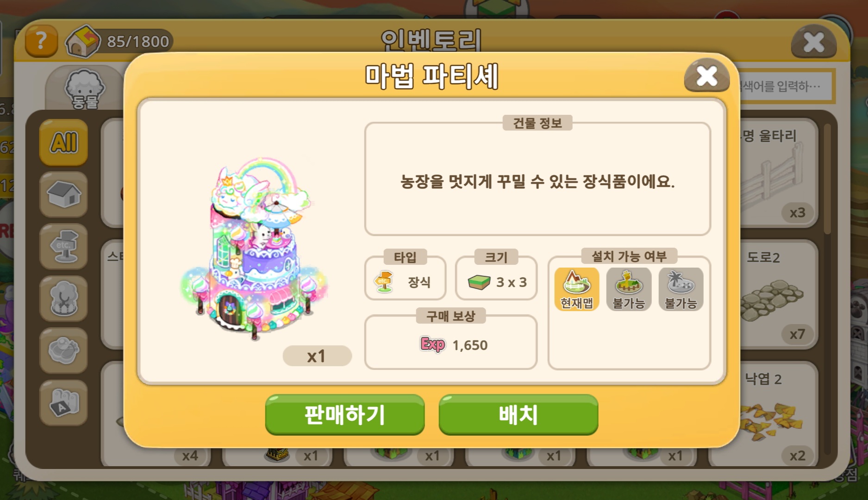This screenshot has height=500, width=868.
Task: Select the second 불가능 farm map option
Action: pos(629,289)
